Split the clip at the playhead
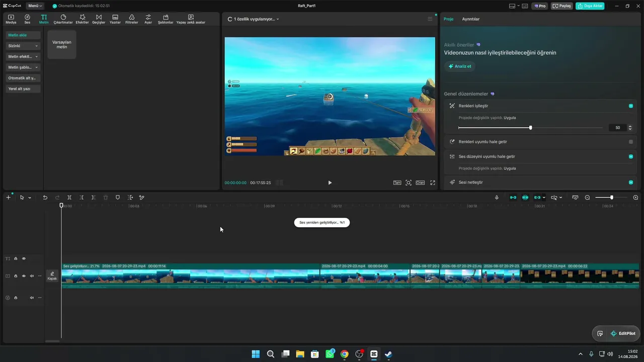Image resolution: width=644 pixels, height=362 pixels. [x=69, y=198]
